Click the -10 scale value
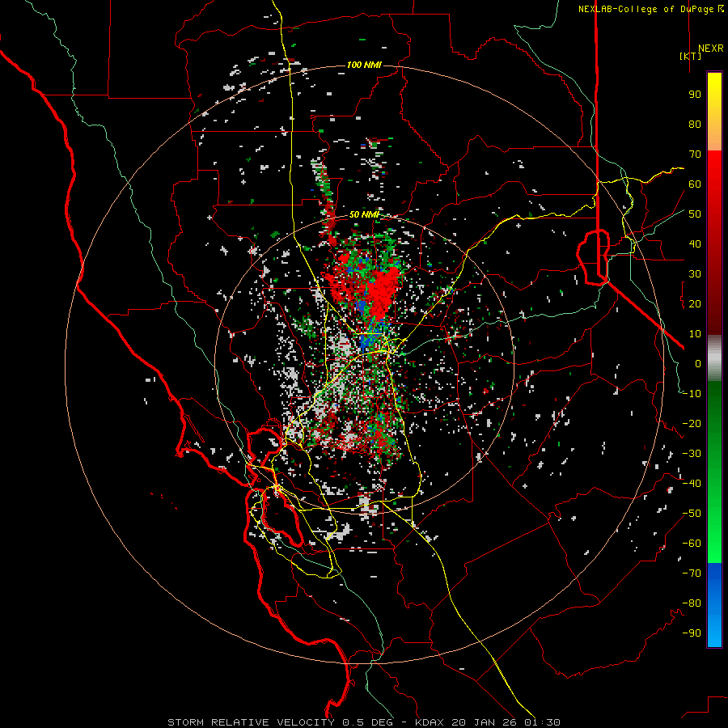 click(x=692, y=394)
